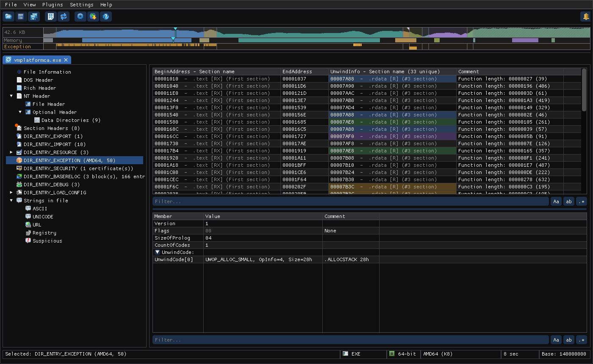Viewport: 593px width, 364px height.
Task: Open the Settings menu
Action: (x=82, y=5)
